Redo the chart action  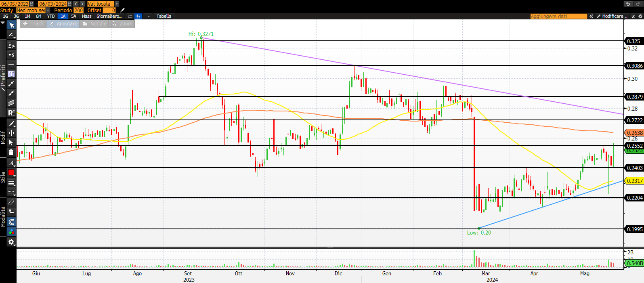click(638, 4)
